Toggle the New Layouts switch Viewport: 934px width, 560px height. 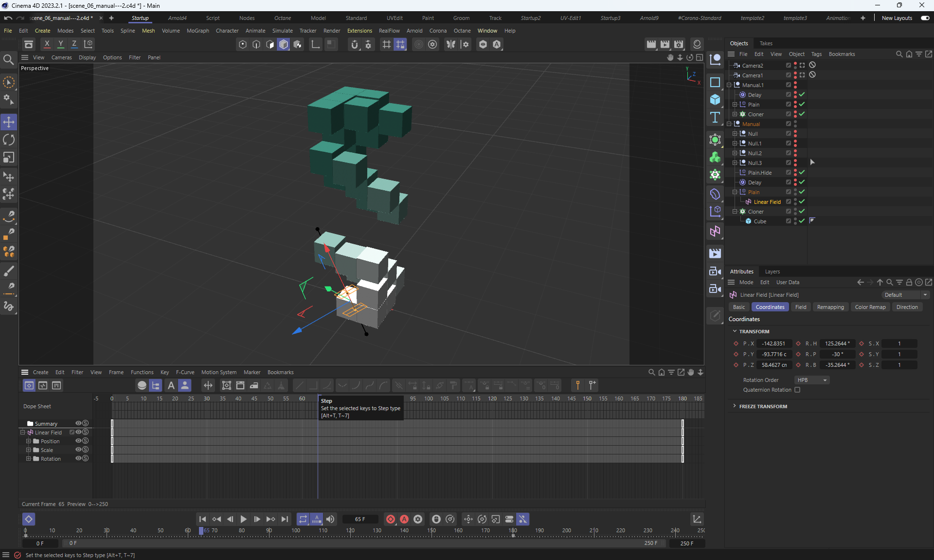point(925,18)
